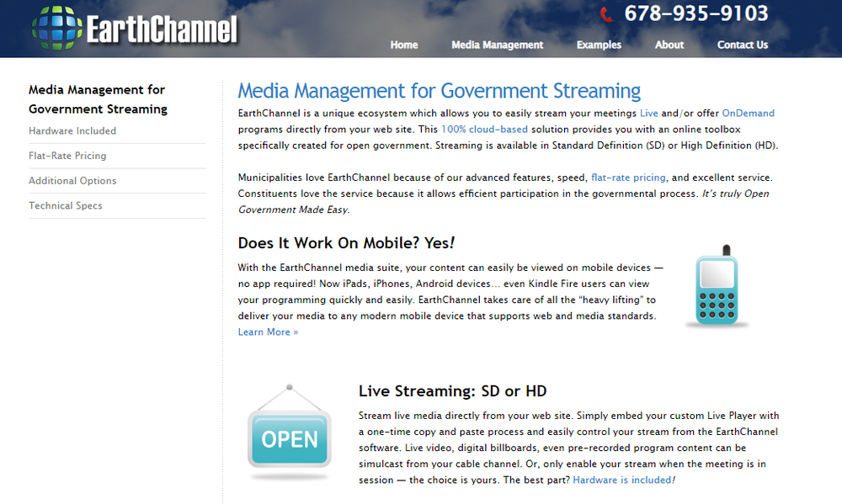Open the Hardware is included link

[622, 480]
